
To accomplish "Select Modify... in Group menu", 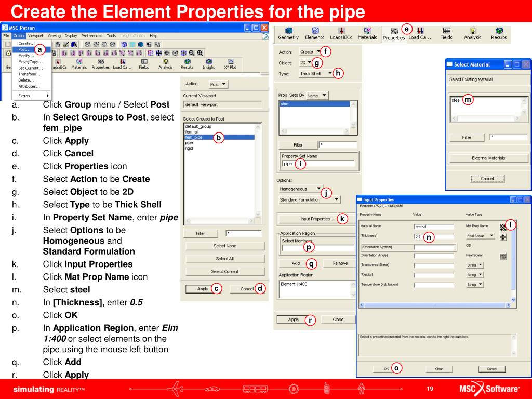I will (x=31, y=56).
